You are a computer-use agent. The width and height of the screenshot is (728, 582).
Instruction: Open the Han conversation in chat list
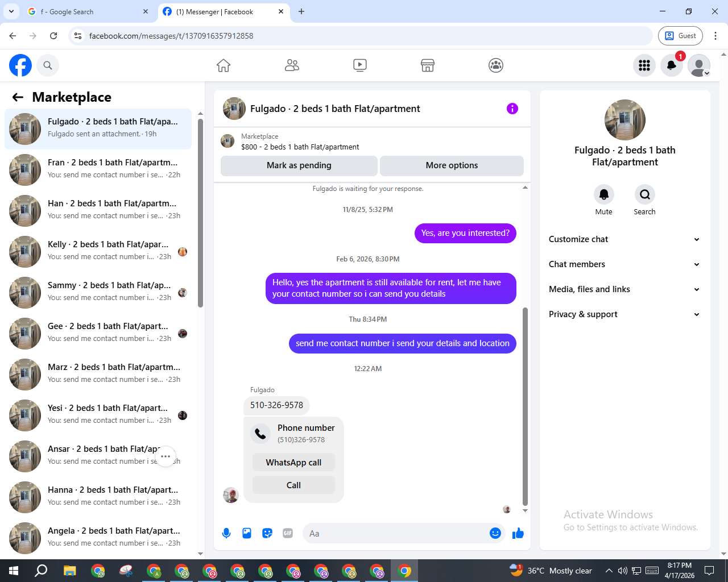98,211
